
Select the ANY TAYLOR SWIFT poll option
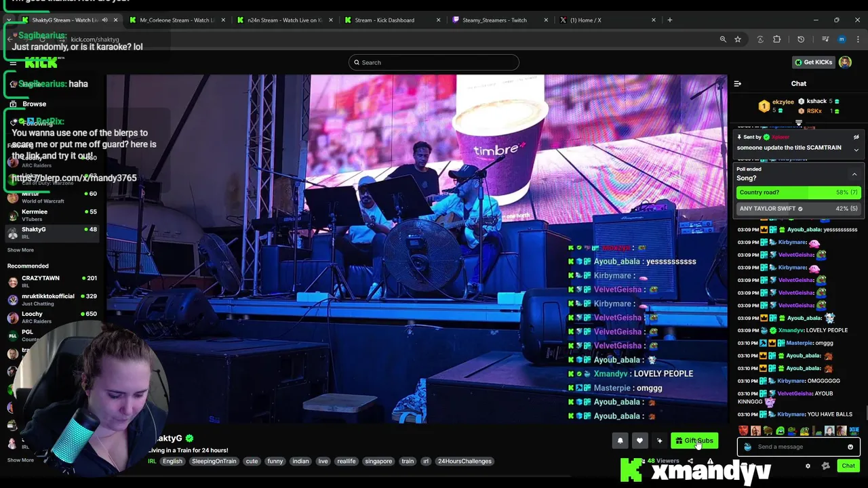click(799, 209)
